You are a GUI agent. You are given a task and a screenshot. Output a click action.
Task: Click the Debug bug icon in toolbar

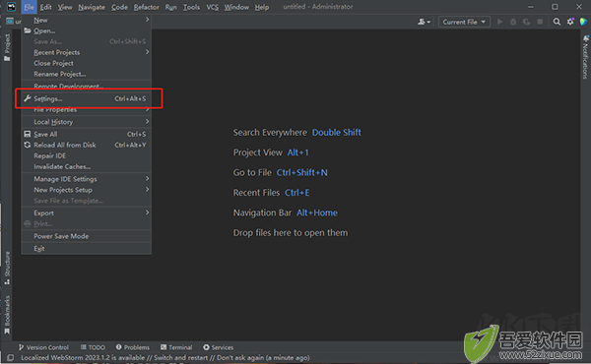click(513, 22)
